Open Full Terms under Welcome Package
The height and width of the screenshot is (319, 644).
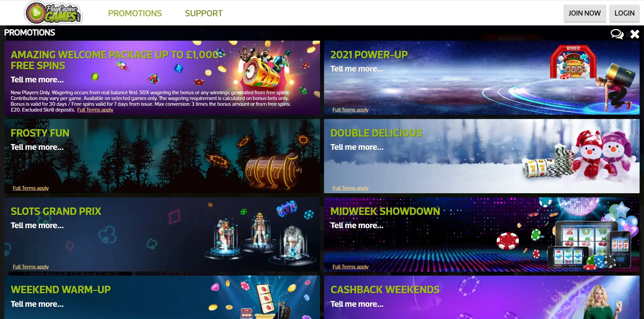[95, 110]
